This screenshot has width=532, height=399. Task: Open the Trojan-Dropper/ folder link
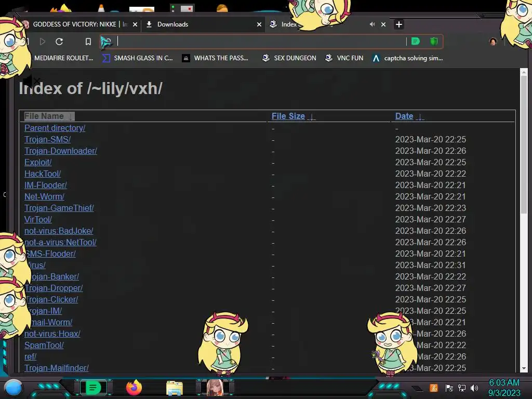[x=54, y=288]
